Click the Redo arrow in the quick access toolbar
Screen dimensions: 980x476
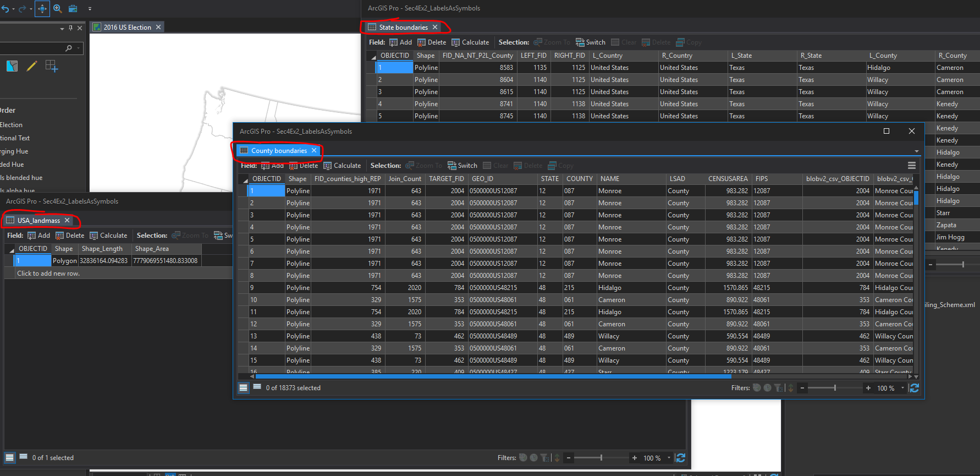[22, 9]
